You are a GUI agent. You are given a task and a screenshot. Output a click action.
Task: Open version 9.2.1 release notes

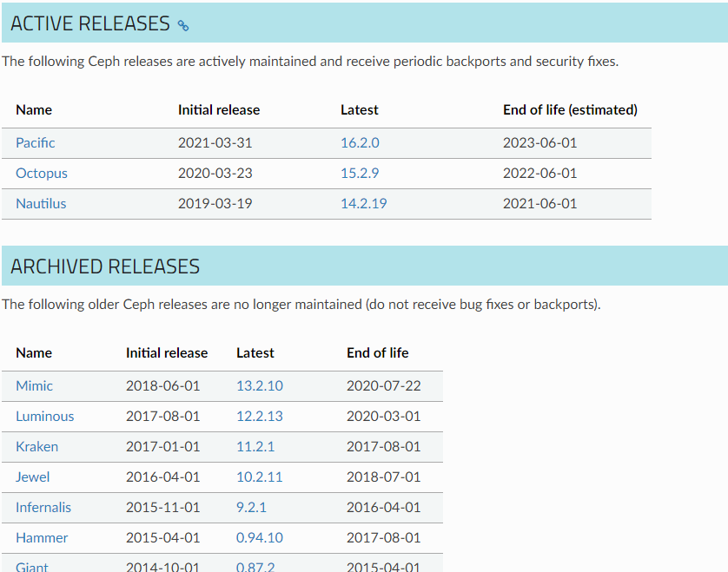click(251, 508)
